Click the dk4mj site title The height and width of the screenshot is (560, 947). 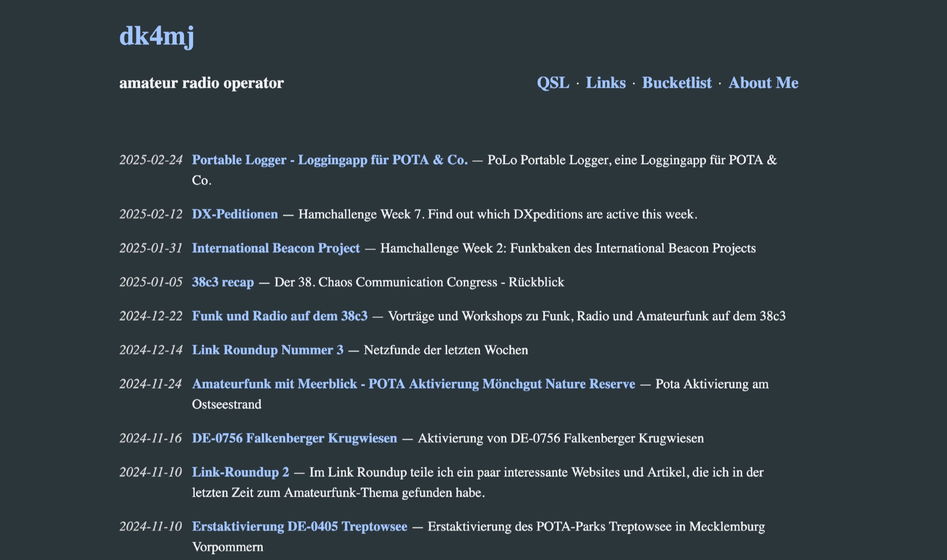(156, 36)
